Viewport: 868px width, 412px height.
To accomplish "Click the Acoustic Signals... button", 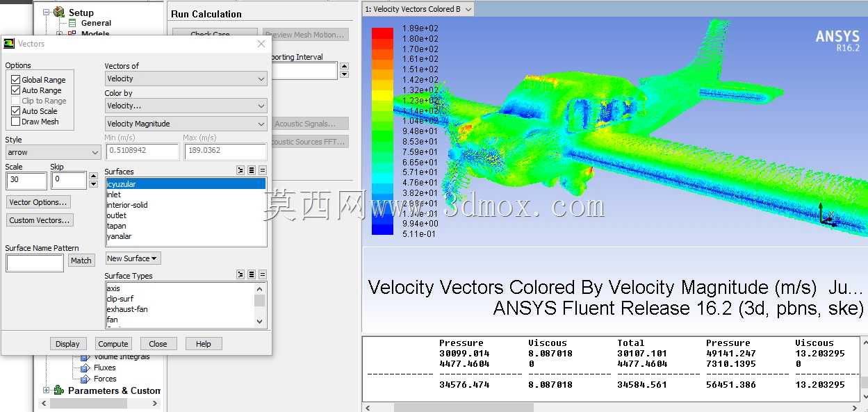I will 306,124.
